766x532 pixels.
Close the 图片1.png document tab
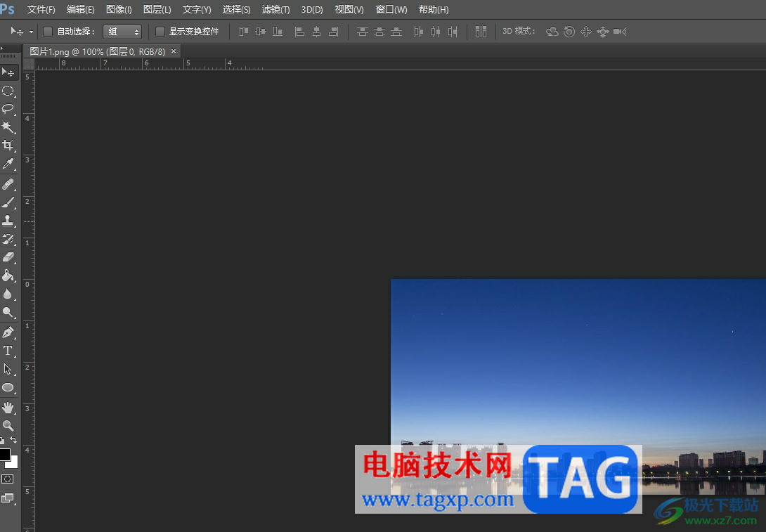coord(174,51)
